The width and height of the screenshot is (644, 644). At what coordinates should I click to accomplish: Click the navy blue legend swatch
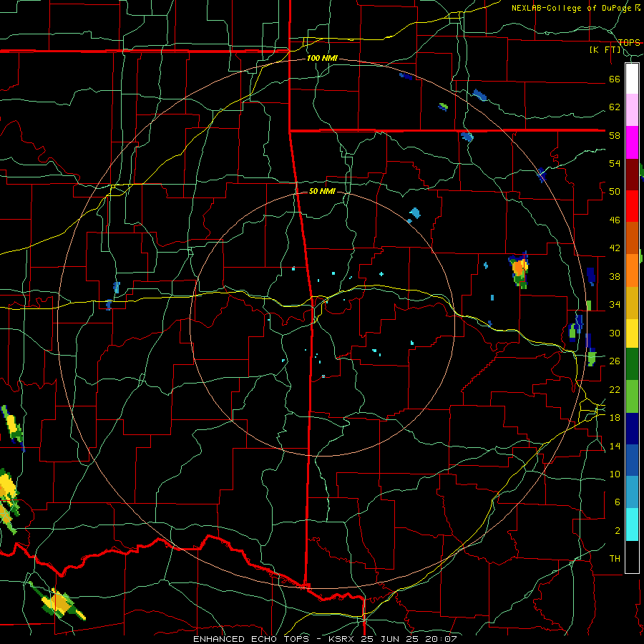(632, 429)
